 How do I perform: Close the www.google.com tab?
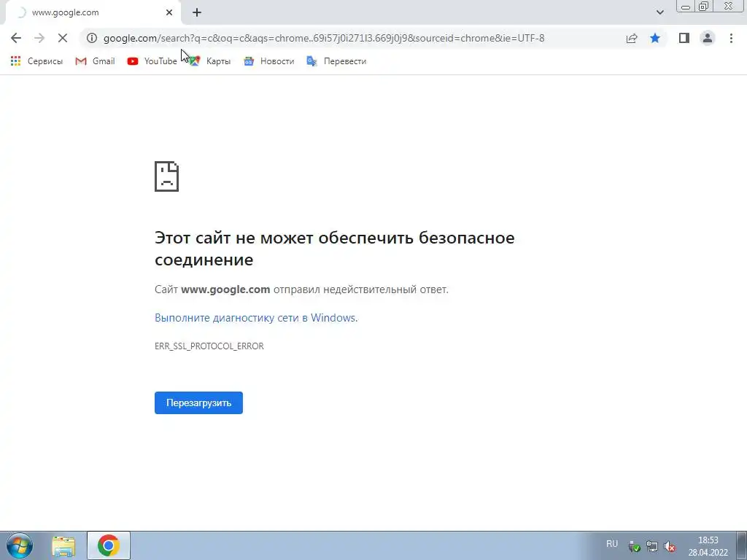pos(169,13)
